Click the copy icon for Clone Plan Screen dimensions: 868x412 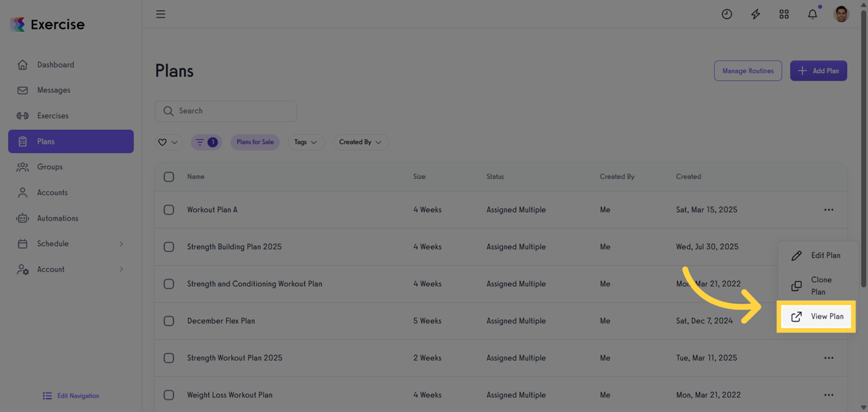point(796,286)
